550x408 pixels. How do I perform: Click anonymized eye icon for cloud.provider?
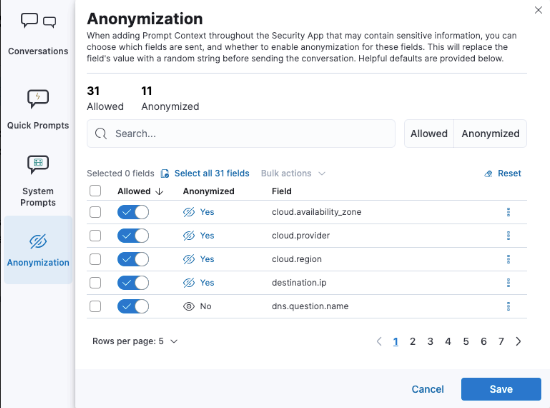point(189,235)
